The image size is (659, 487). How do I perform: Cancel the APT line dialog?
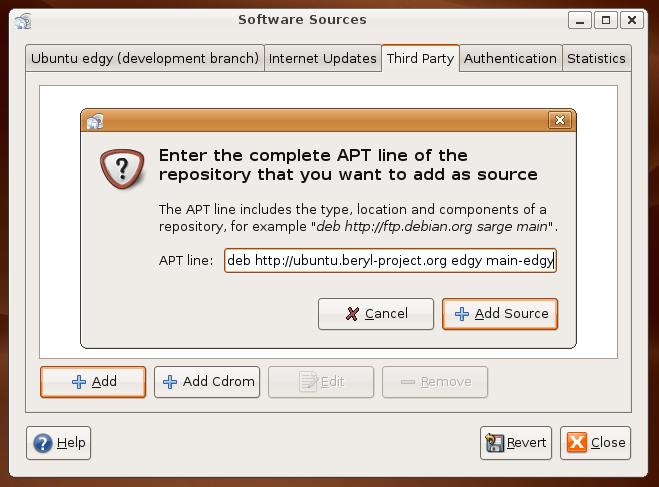coord(376,314)
